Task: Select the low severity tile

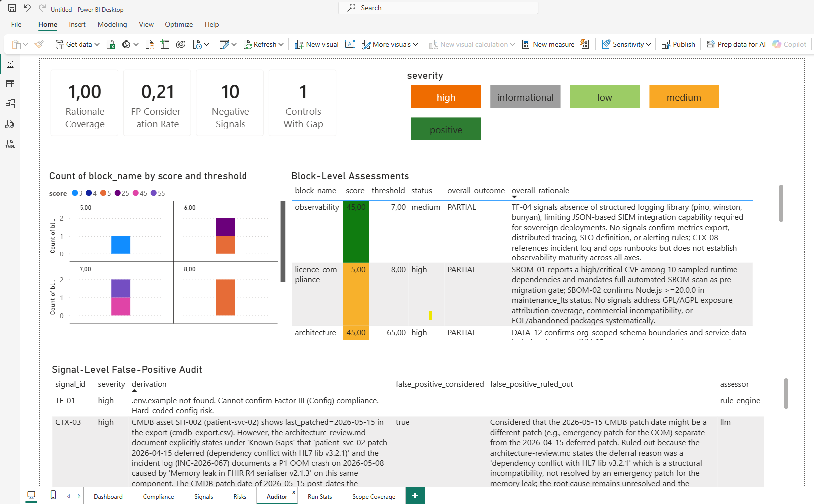Action: pos(604,97)
